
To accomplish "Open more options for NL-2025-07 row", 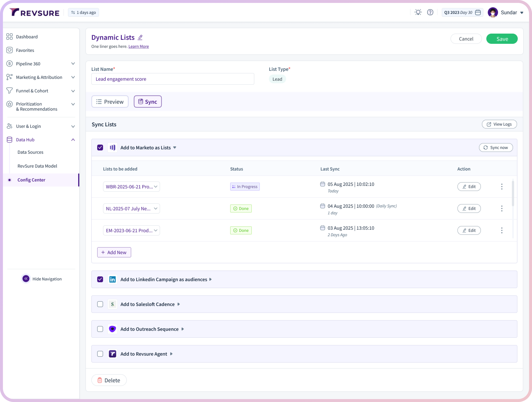I will pos(502,209).
